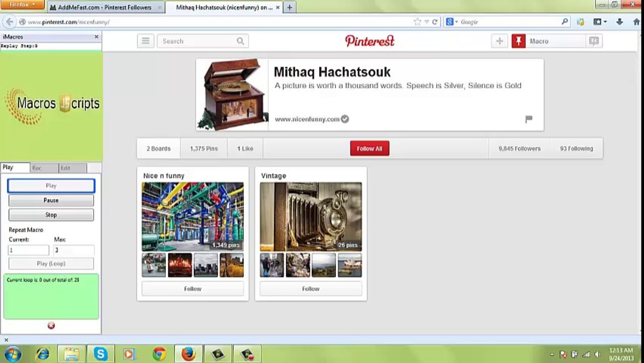This screenshot has height=363, width=644.
Task: Open Windows Media Player from the taskbar
Action: [128, 354]
